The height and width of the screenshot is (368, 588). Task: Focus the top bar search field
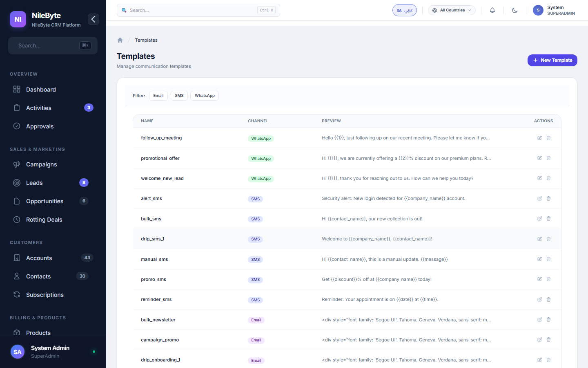pos(198,10)
